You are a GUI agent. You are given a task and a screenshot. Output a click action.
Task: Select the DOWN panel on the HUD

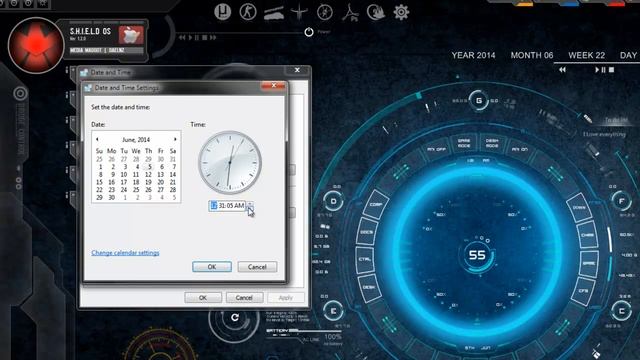pyautogui.click(x=579, y=208)
